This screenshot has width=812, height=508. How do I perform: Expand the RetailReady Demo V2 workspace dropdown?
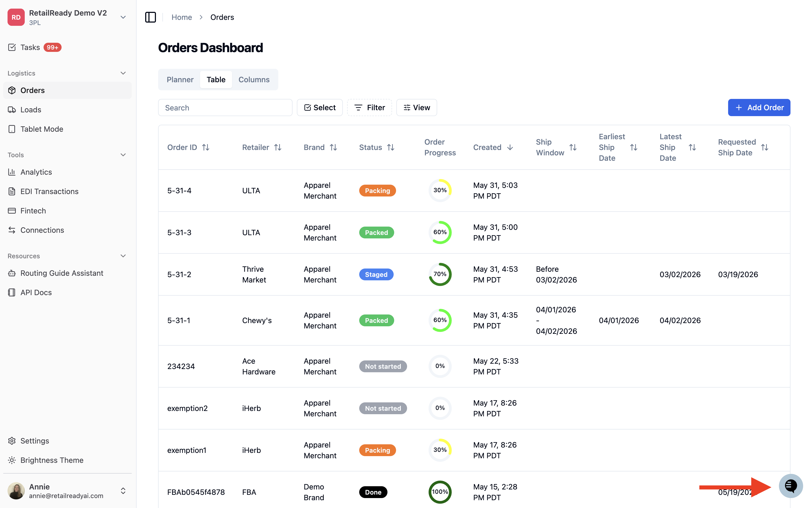pyautogui.click(x=123, y=17)
